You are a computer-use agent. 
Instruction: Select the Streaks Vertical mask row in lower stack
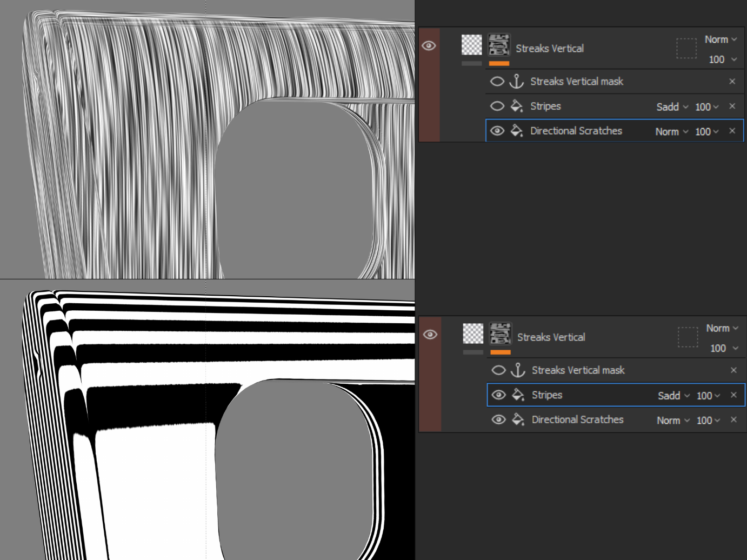coord(616,370)
